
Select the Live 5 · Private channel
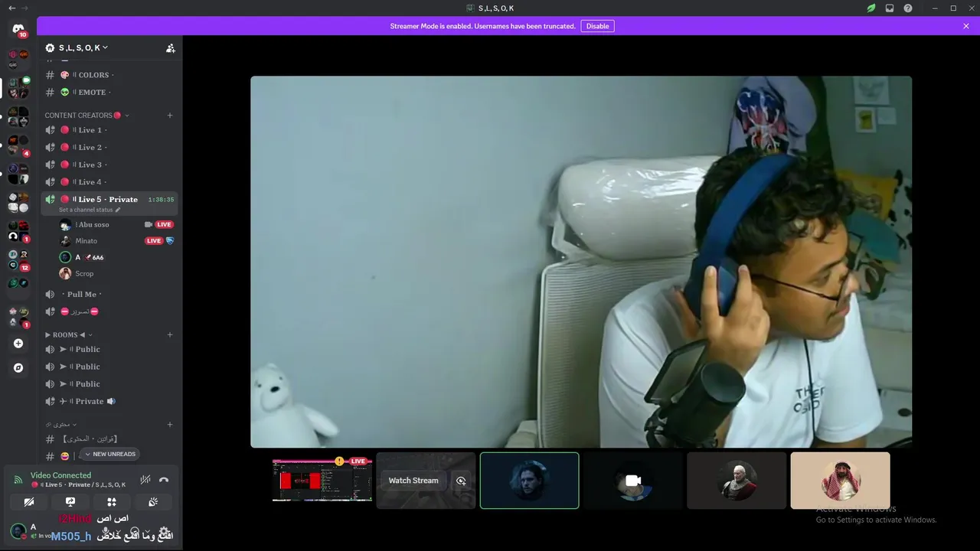[x=109, y=199]
